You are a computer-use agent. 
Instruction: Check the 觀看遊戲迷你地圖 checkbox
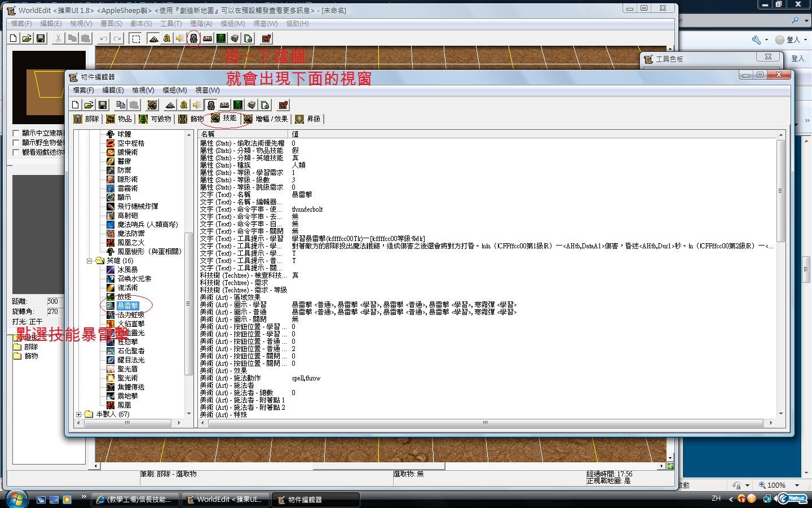point(16,152)
